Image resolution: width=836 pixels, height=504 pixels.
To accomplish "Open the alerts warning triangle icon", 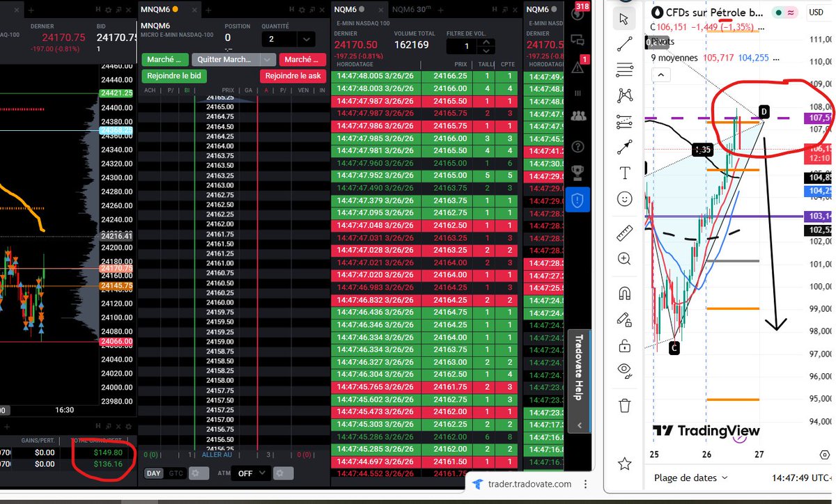I will coord(578,68).
